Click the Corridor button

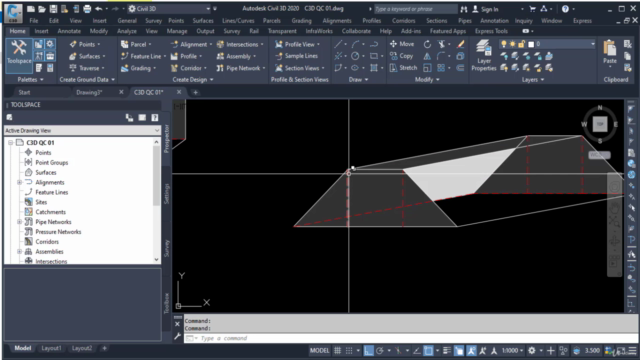point(188,68)
